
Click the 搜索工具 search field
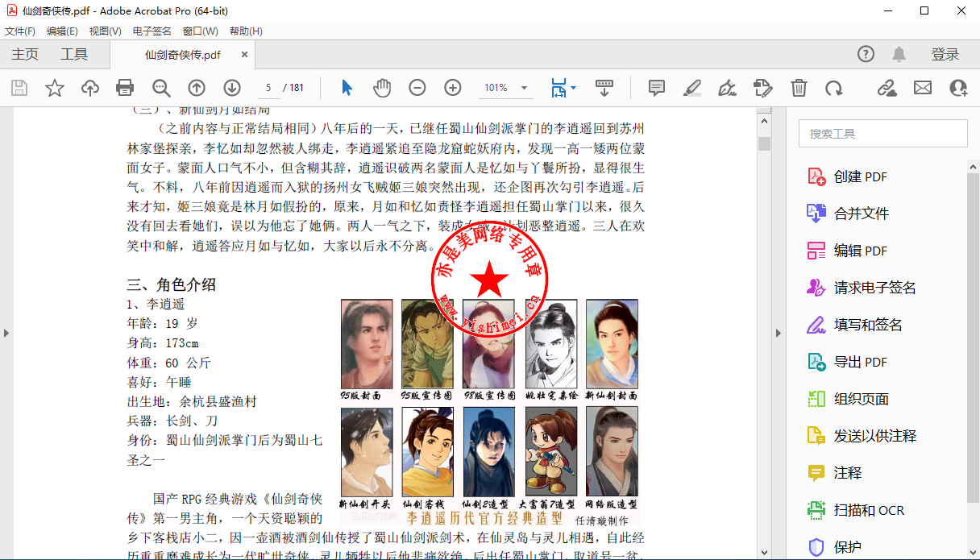coord(882,134)
